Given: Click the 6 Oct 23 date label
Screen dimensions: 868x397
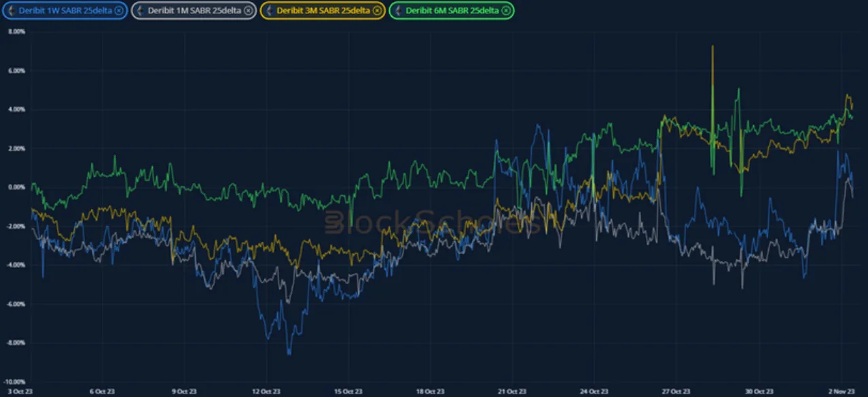Looking at the screenshot, I should coord(101,392).
